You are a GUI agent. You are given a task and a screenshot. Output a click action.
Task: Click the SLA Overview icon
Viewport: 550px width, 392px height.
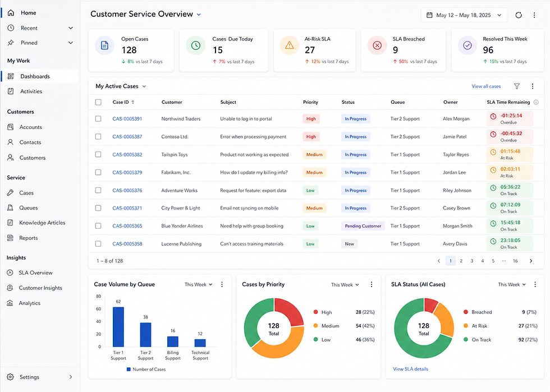(x=10, y=273)
